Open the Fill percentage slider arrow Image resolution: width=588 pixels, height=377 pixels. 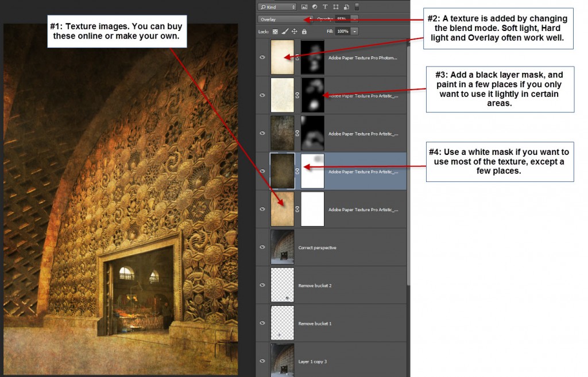tap(354, 32)
